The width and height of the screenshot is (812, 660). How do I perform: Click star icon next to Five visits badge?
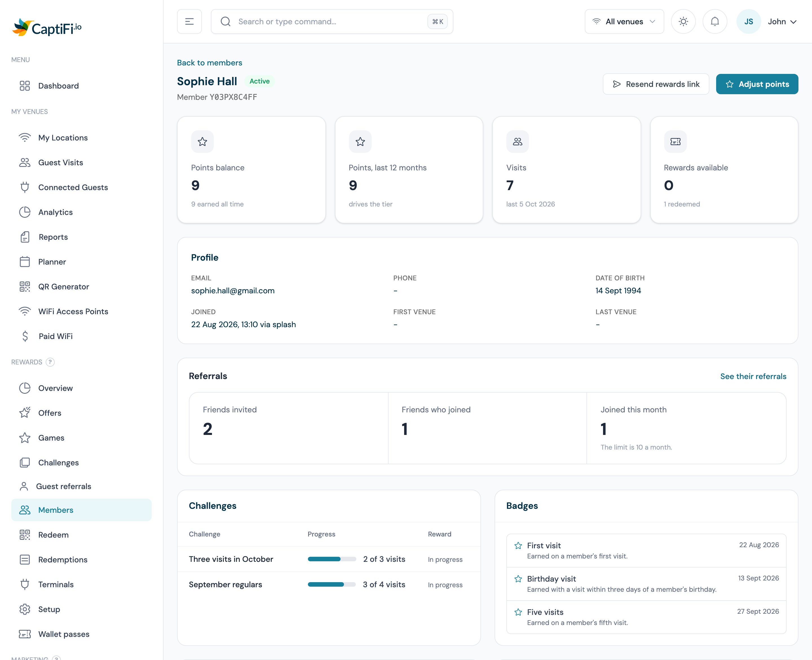tap(518, 612)
